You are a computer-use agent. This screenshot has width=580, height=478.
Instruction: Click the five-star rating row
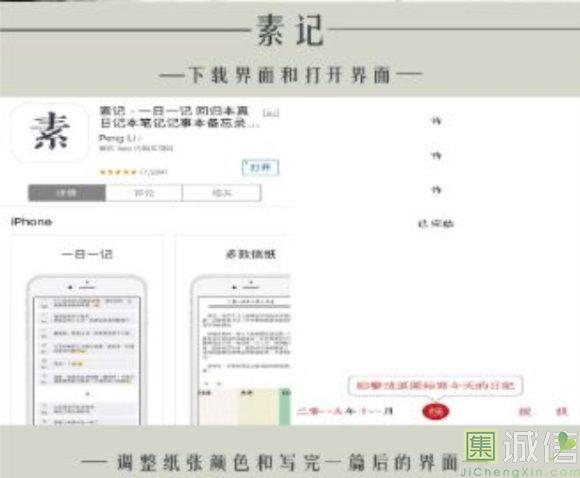pos(133,172)
